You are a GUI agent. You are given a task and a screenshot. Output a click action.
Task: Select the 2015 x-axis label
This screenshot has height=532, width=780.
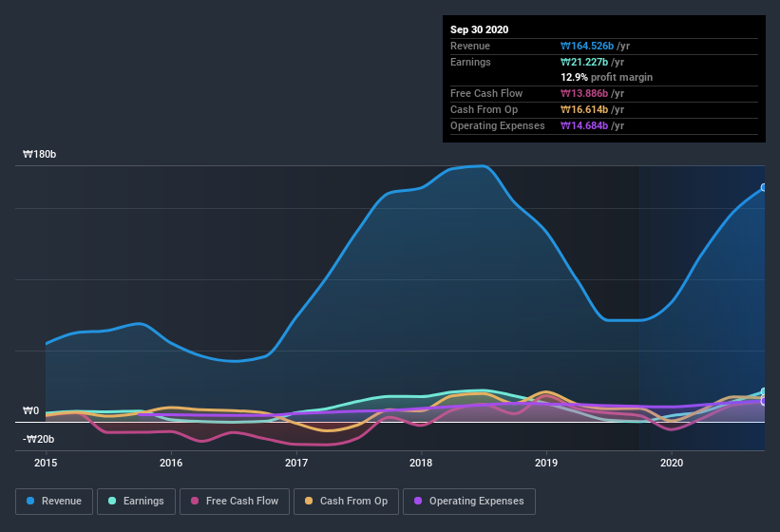point(46,463)
